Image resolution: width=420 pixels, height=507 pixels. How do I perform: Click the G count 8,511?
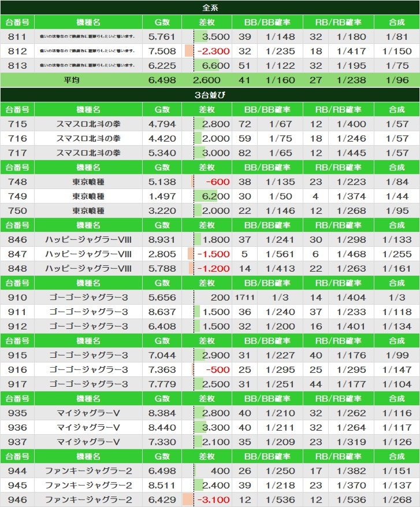click(162, 486)
